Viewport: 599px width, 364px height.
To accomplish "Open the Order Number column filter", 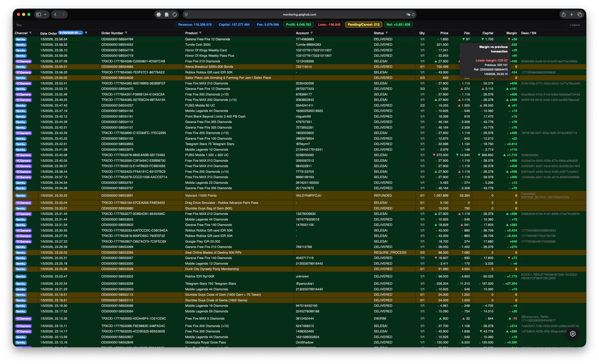I will (x=126, y=33).
